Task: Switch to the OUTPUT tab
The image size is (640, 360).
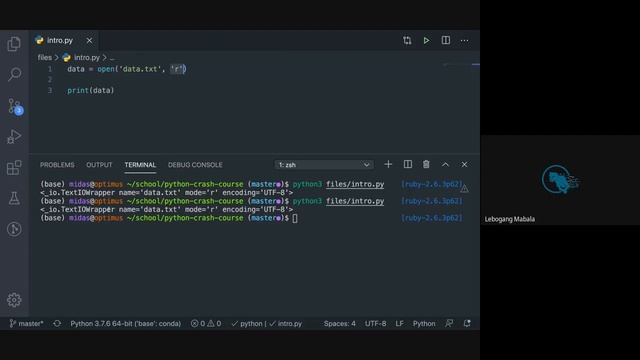Action: 99,165
